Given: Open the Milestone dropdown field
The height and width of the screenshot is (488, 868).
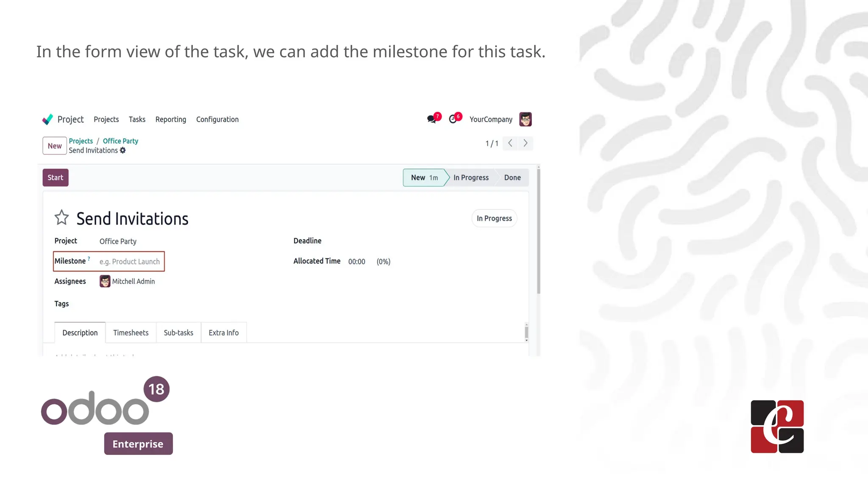Looking at the screenshot, I should pyautogui.click(x=130, y=262).
